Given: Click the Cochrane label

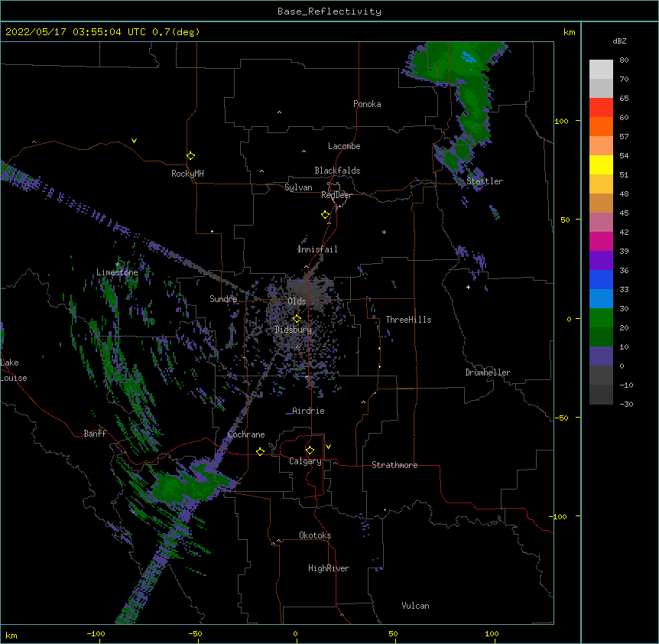Looking at the screenshot, I should [246, 434].
